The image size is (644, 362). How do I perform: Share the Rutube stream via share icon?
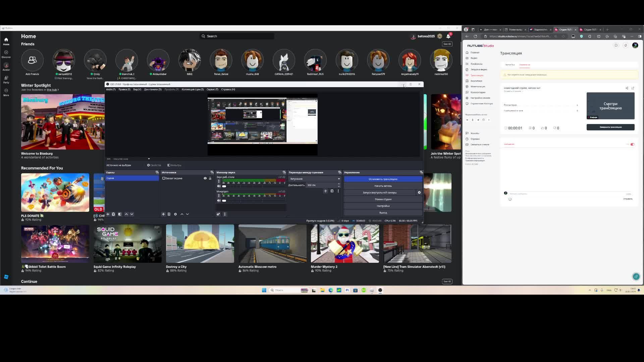[627, 88]
